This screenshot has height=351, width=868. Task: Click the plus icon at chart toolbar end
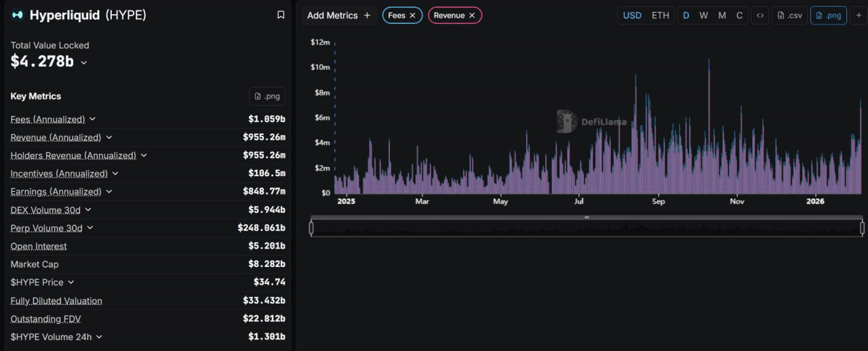point(859,16)
